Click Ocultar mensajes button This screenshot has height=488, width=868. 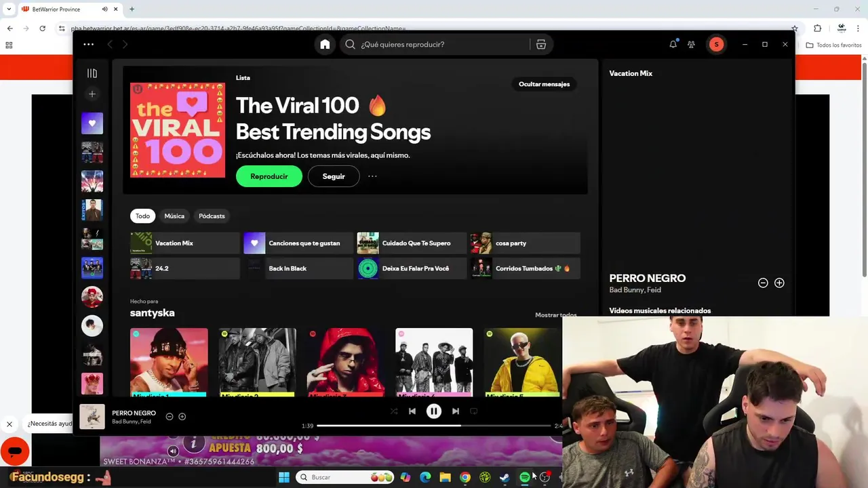point(544,84)
